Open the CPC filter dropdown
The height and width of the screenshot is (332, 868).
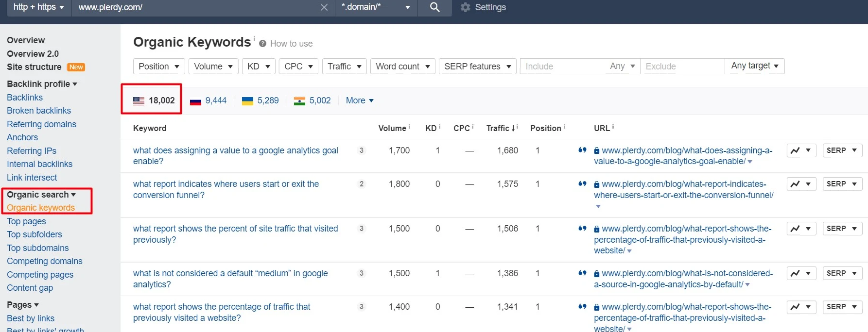click(298, 66)
